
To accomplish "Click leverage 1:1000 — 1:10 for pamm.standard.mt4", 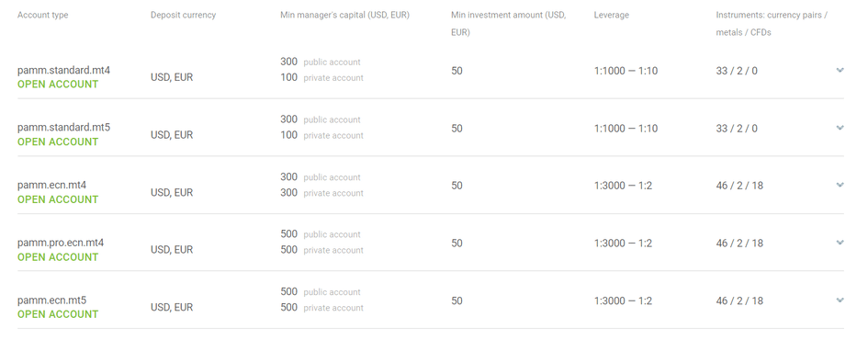I will click(x=626, y=71).
